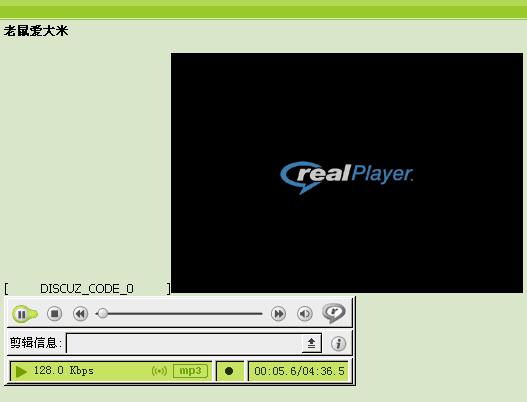Stop the audio with the stop button
Viewport: 527px width, 402px height.
54,314
